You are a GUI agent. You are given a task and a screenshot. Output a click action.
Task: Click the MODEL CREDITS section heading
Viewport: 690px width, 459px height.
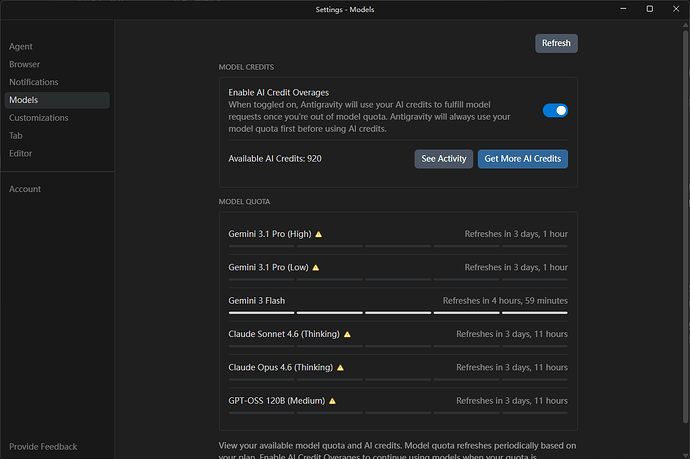(x=246, y=67)
